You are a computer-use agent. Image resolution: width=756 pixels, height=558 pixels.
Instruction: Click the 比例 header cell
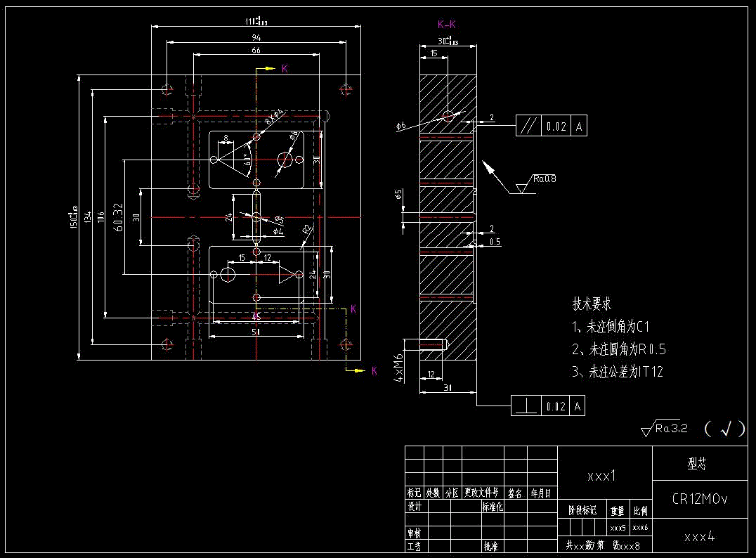(x=641, y=511)
